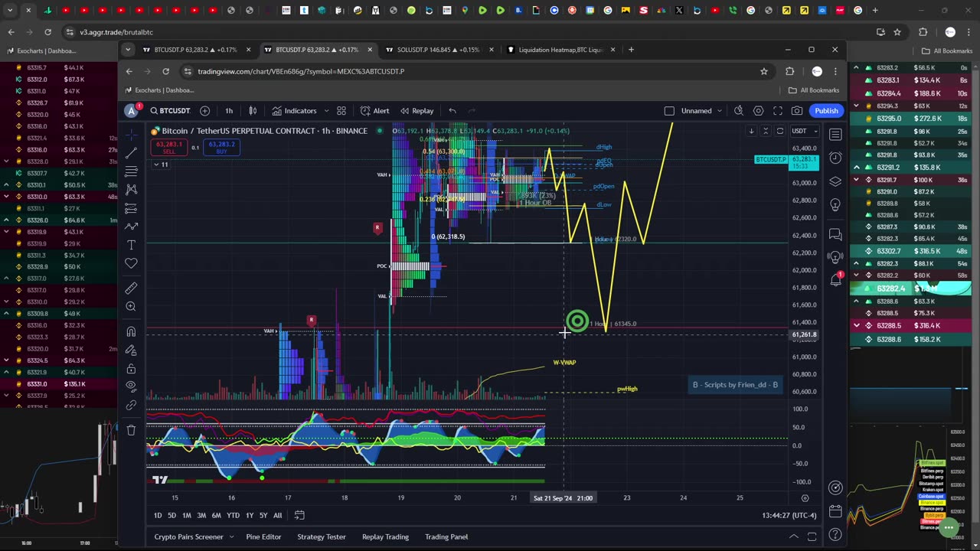Image resolution: width=980 pixels, height=551 pixels.
Task: Expand the Crypto Pairs Screener dropdown arrow
Action: click(231, 536)
